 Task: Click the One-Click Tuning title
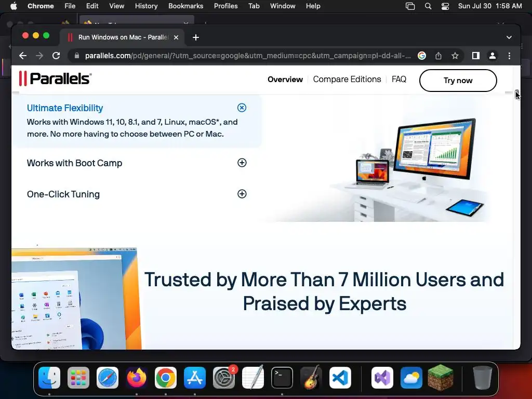pyautogui.click(x=63, y=194)
